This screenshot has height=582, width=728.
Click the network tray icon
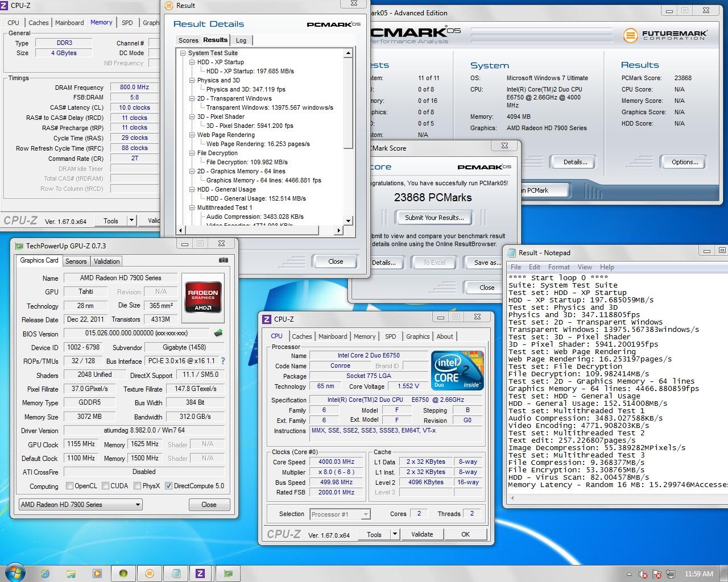pyautogui.click(x=671, y=574)
